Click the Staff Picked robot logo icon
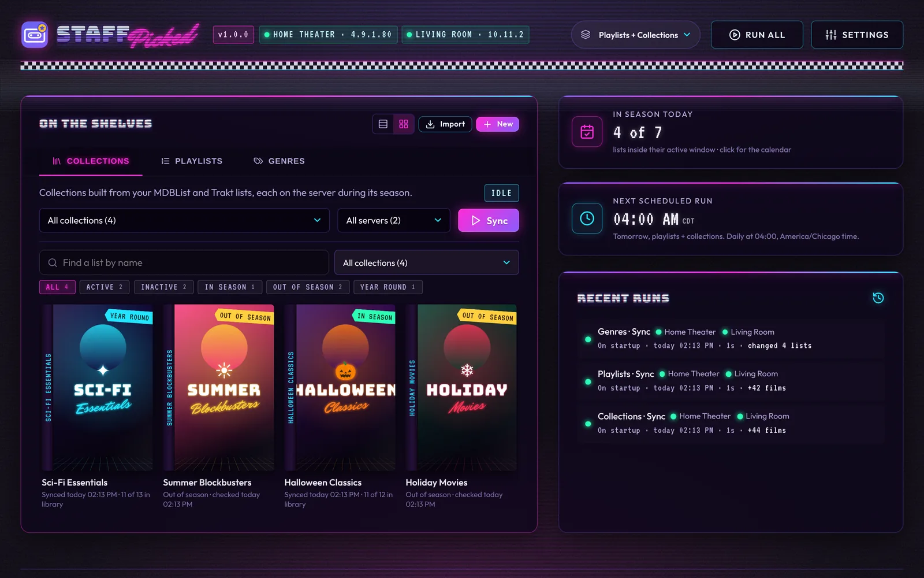This screenshot has height=578, width=924. click(35, 35)
